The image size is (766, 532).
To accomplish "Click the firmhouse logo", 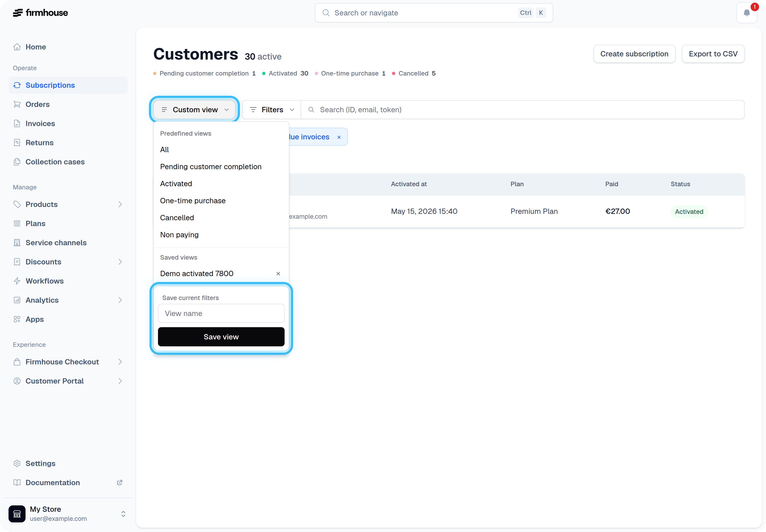I will click(40, 13).
